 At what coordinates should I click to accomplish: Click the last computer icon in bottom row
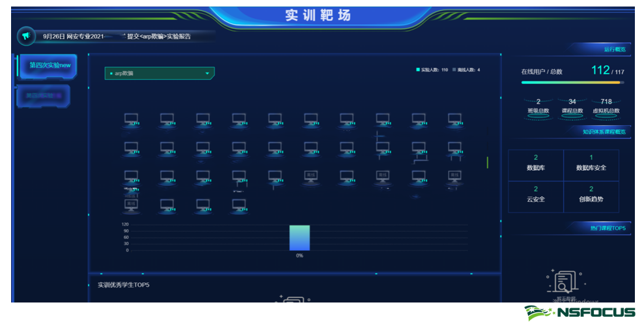(x=239, y=205)
